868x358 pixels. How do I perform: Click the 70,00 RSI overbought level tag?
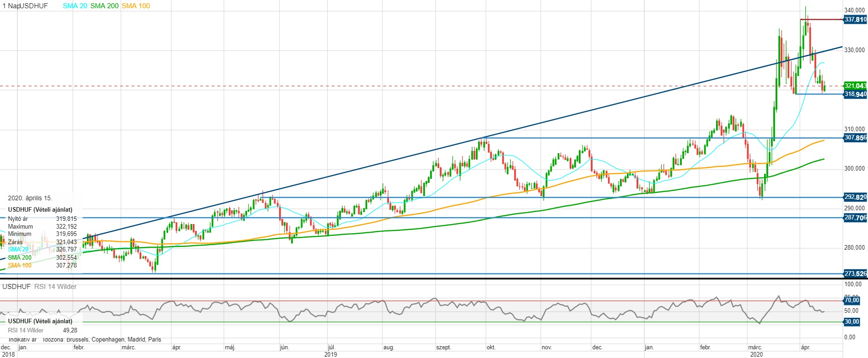pos(852,300)
